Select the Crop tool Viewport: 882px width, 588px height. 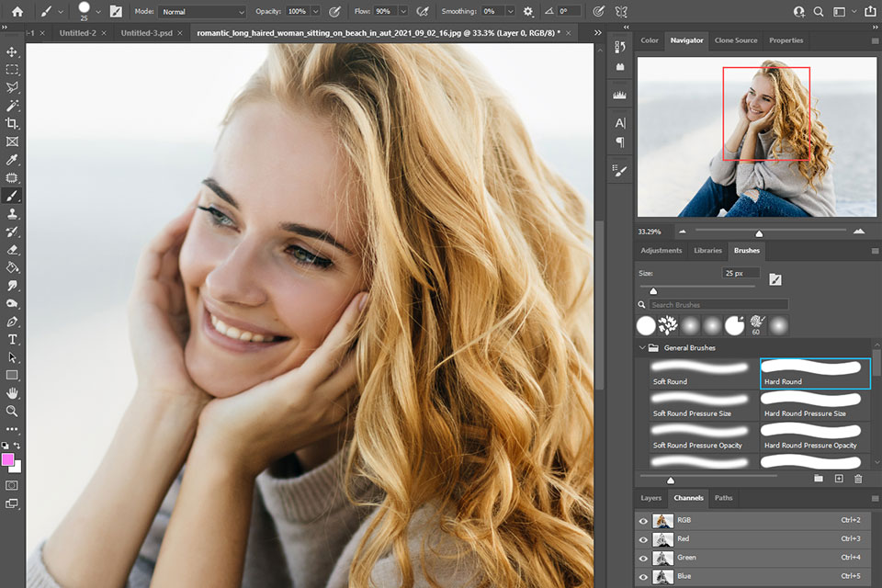[x=12, y=123]
